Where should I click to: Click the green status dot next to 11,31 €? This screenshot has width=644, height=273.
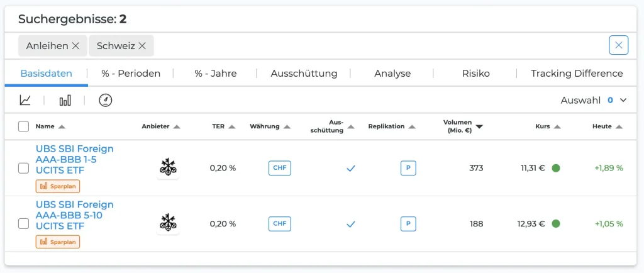coord(555,168)
